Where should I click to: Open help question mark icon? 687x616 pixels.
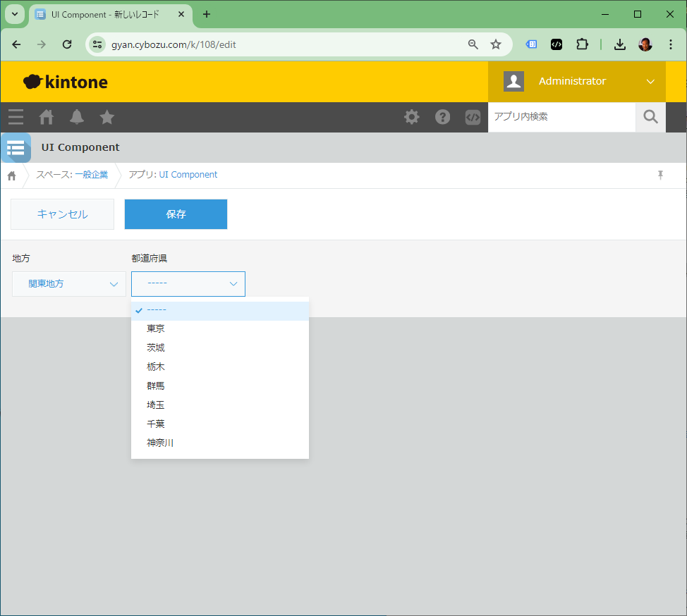click(x=442, y=117)
